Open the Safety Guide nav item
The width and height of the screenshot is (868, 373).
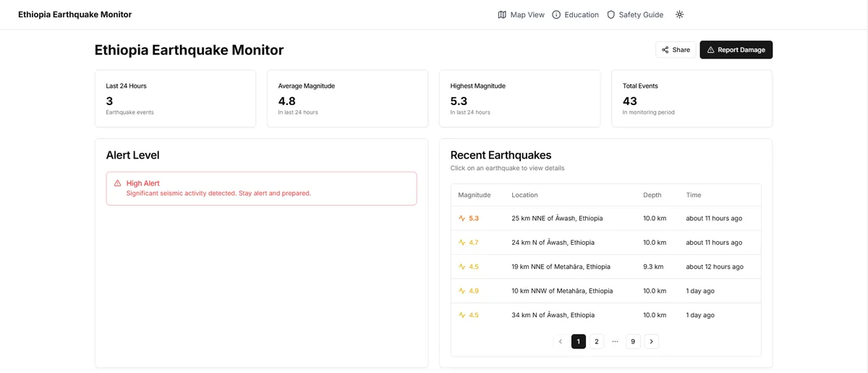(x=635, y=14)
